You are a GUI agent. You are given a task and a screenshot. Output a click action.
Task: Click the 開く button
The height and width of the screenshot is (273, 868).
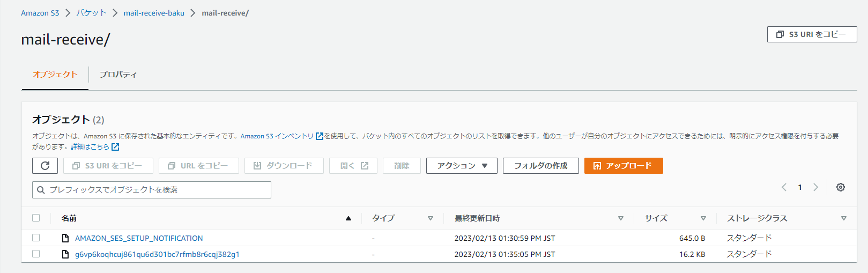[353, 166]
